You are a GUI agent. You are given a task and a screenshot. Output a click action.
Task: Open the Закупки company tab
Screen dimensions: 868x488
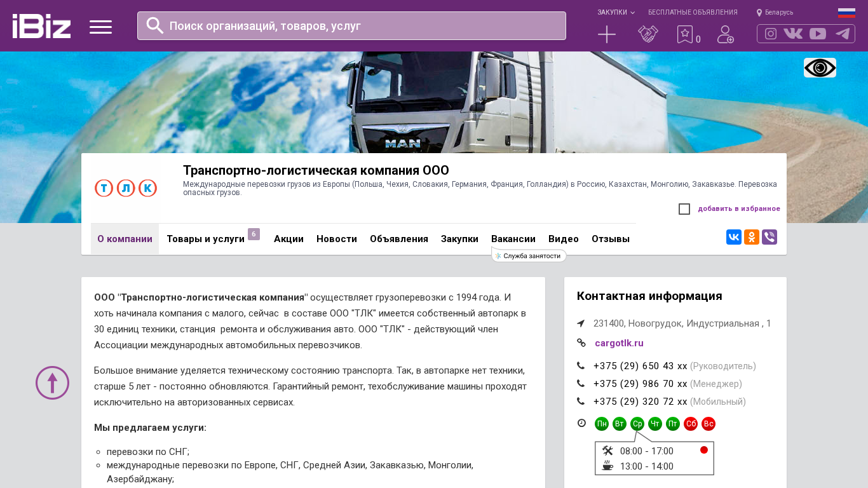click(x=459, y=239)
